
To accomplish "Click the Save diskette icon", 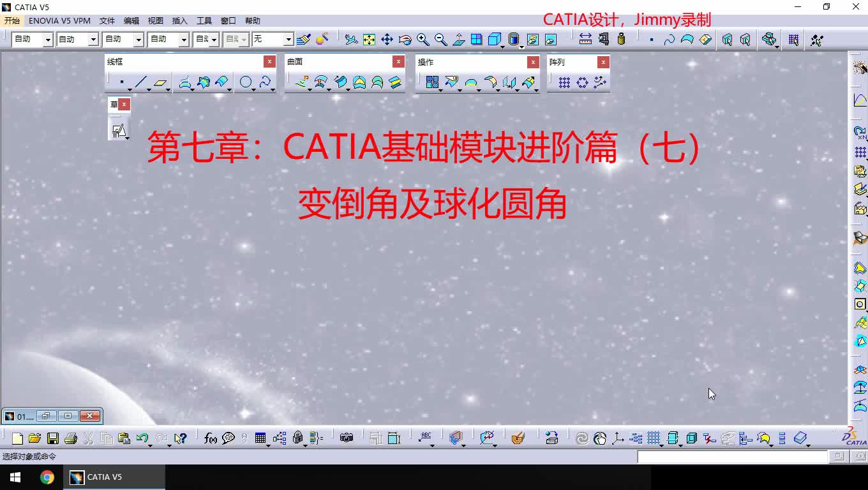I will [53, 438].
